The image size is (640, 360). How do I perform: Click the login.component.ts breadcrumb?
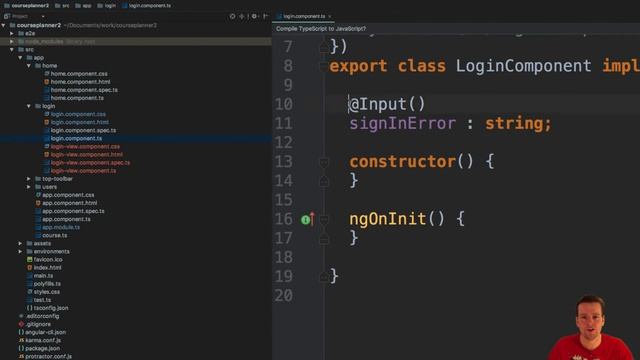coord(147,6)
